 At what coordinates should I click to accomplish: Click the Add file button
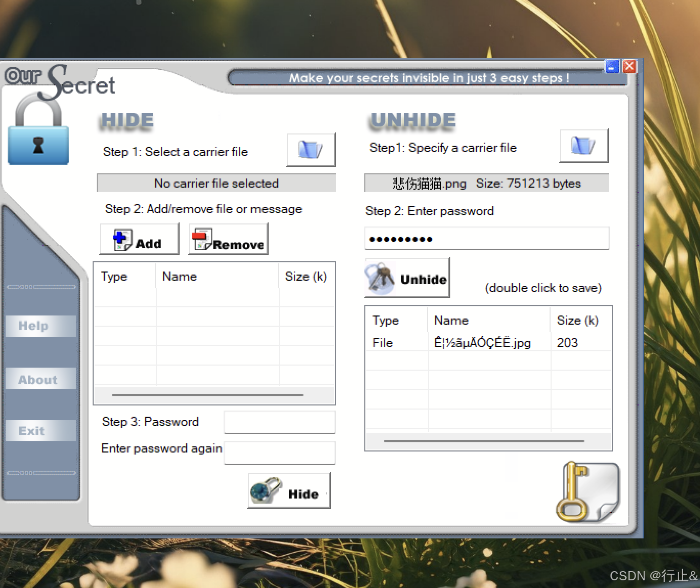(x=139, y=239)
